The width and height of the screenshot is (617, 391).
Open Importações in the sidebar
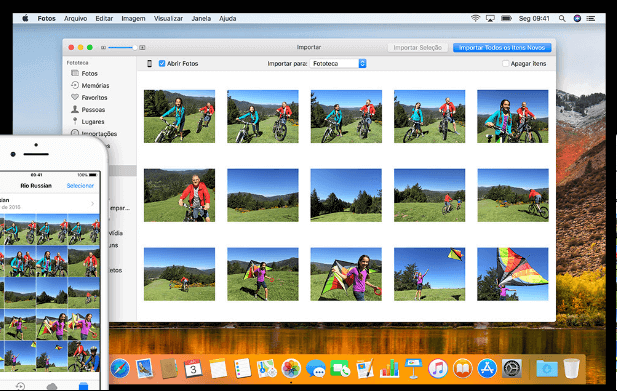coord(94,134)
